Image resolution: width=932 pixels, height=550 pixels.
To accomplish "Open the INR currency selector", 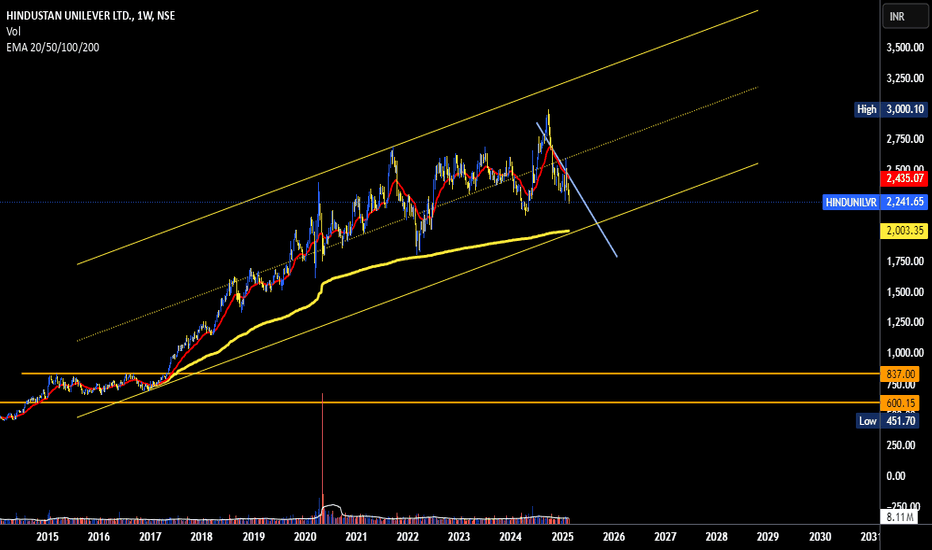I will click(x=904, y=17).
